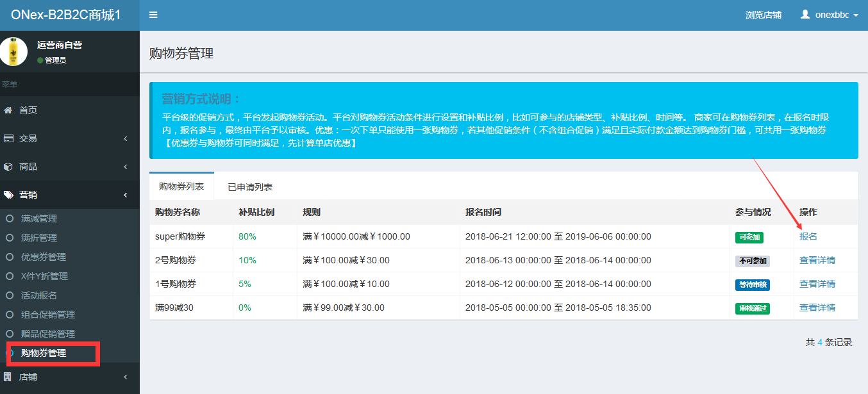The height and width of the screenshot is (394, 868).
Task: Expand the 商品 menu chevron
Action: [x=126, y=167]
